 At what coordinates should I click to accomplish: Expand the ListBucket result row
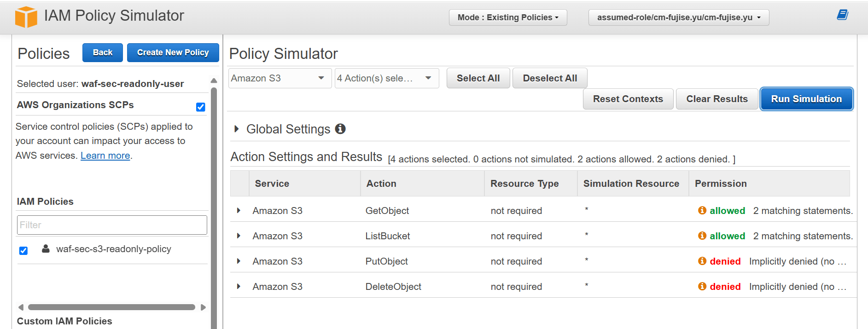[x=239, y=236]
